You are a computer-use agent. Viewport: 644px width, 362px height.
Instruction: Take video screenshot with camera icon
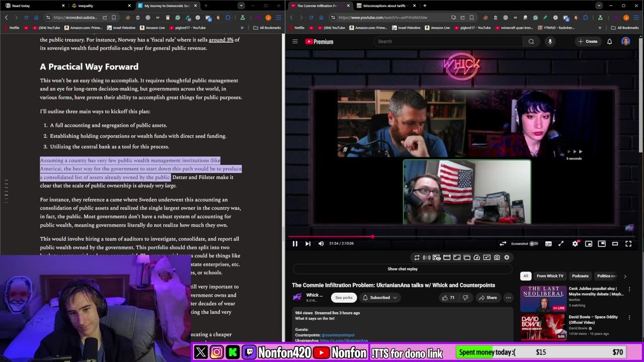tap(497, 257)
